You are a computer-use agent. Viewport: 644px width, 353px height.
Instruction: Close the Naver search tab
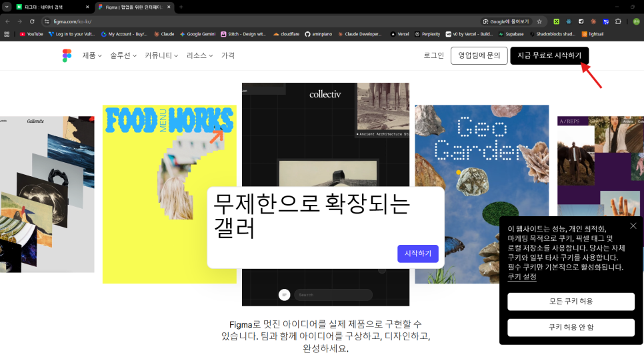coord(87,7)
